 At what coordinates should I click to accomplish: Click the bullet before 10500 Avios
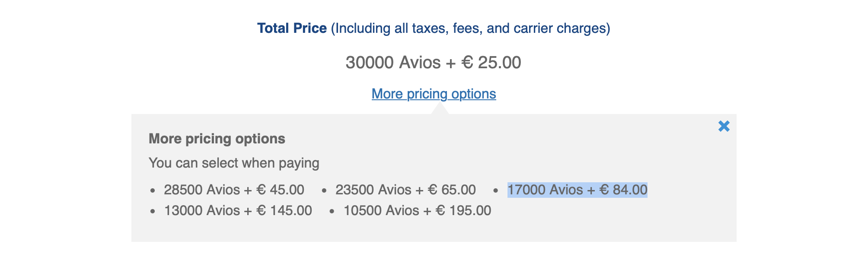[332, 211]
